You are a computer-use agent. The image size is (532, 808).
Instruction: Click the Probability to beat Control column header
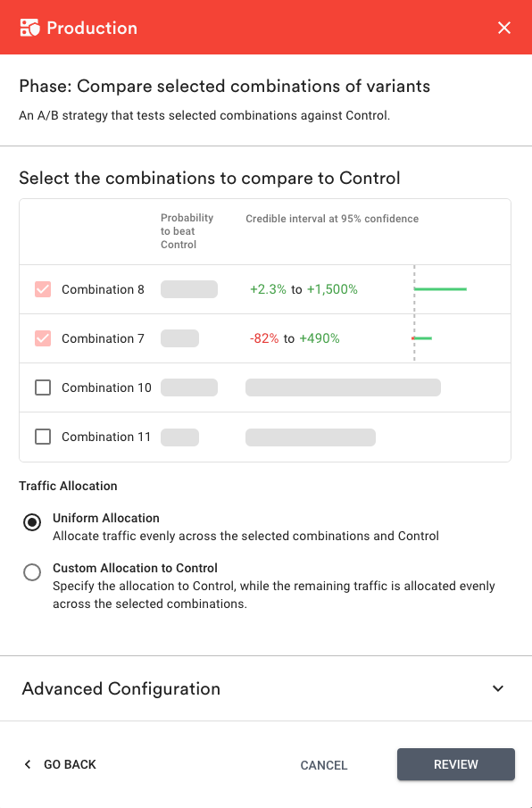click(187, 231)
